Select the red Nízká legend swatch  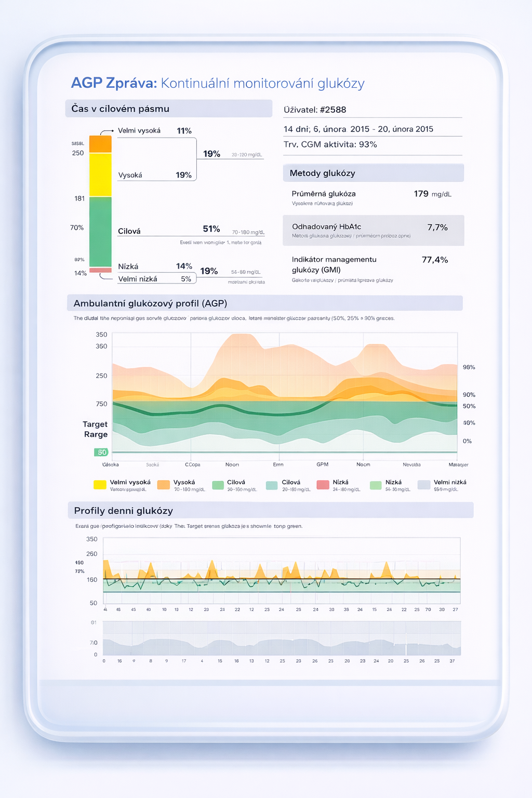323,485
